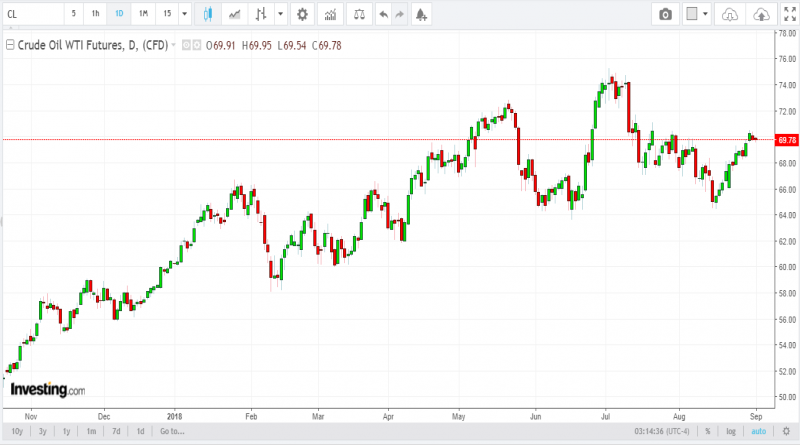
Task: Select the 1M interval tab
Action: [143, 14]
